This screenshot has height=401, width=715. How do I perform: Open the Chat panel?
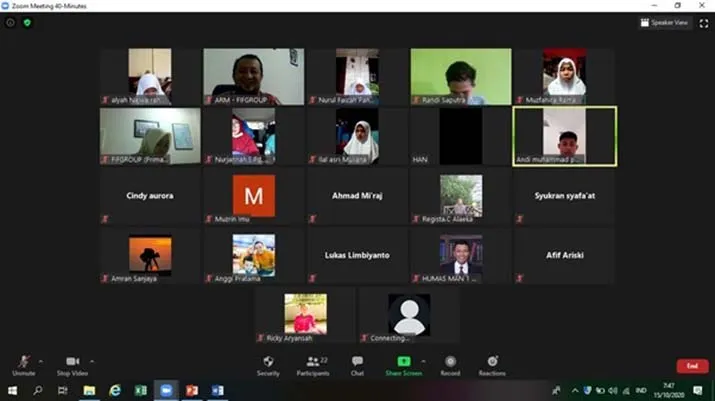[357, 364]
